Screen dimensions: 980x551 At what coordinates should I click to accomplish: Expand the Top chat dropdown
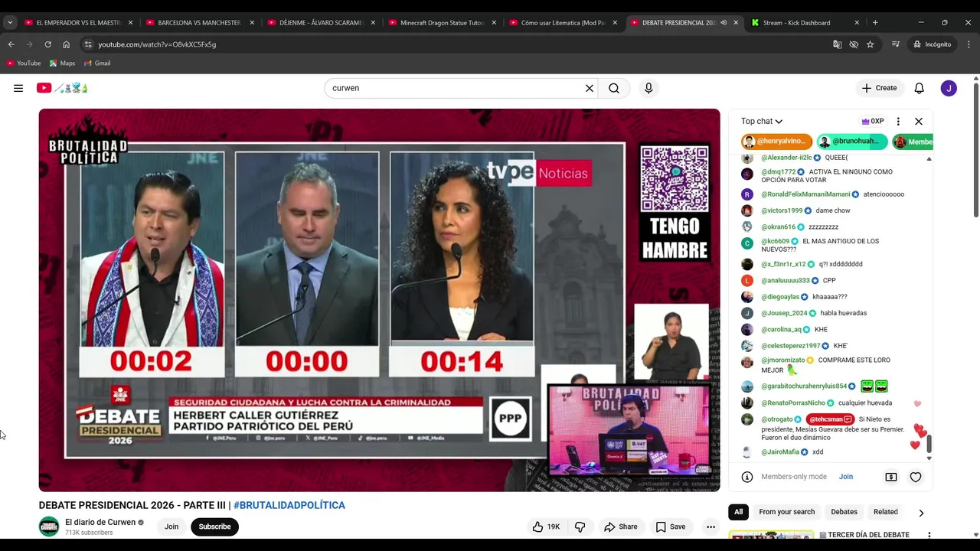point(762,121)
